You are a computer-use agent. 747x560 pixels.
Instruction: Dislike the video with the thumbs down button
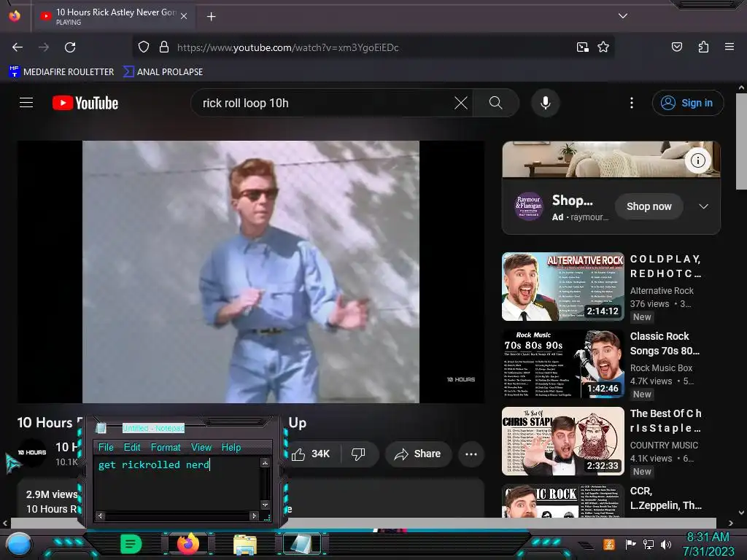point(358,454)
